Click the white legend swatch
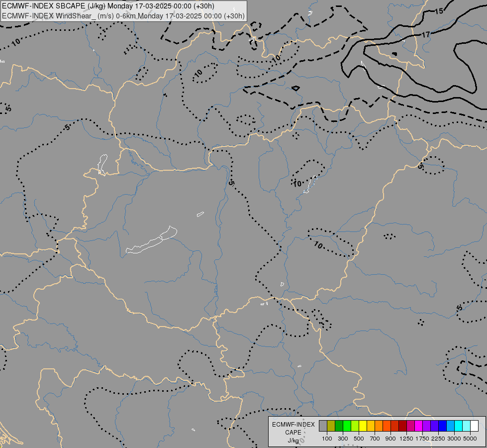Image resolution: width=487 pixels, height=448 pixels. coord(474,426)
